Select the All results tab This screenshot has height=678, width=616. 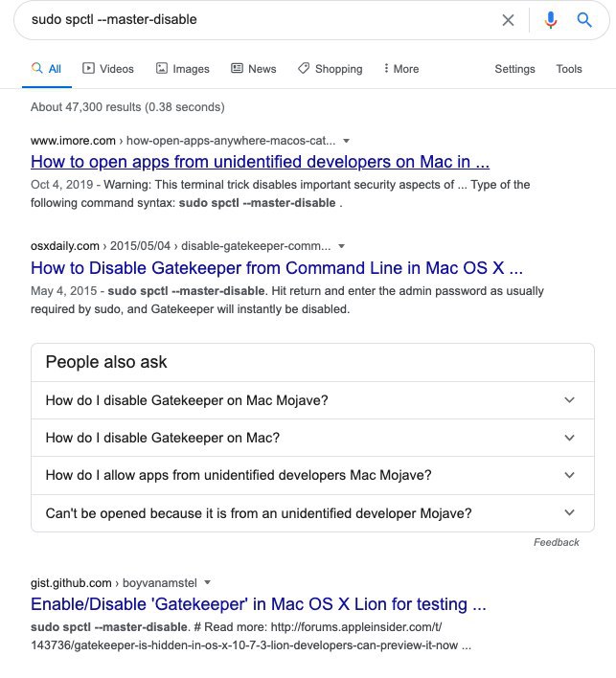[47, 69]
